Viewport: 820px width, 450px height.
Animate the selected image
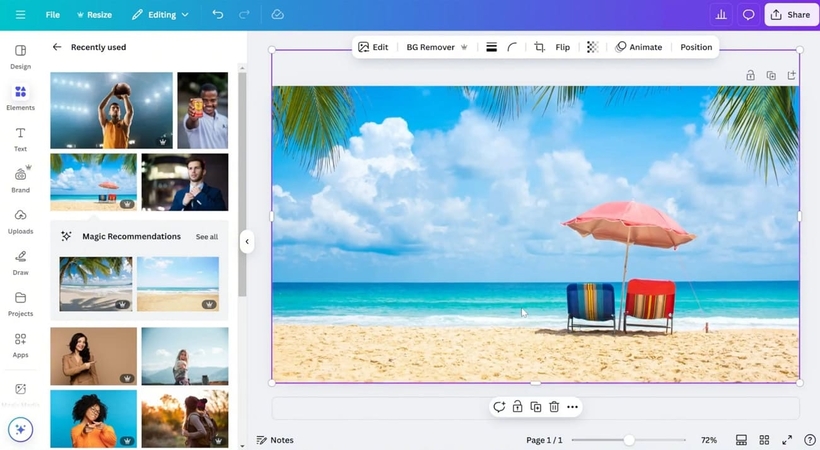point(639,47)
